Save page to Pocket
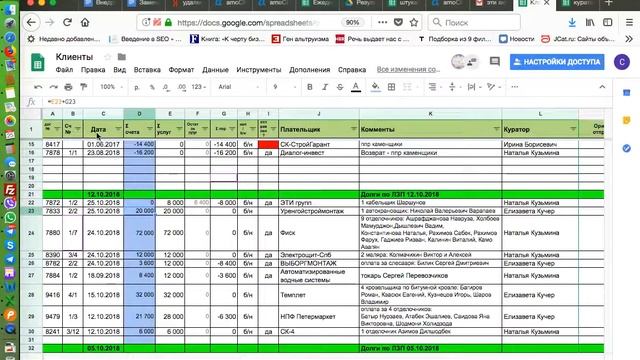Screen dimensions: 640x360 [x=398, y=22]
